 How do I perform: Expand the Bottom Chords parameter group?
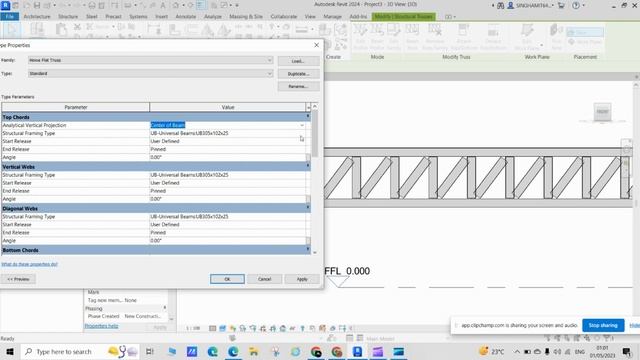coord(308,250)
